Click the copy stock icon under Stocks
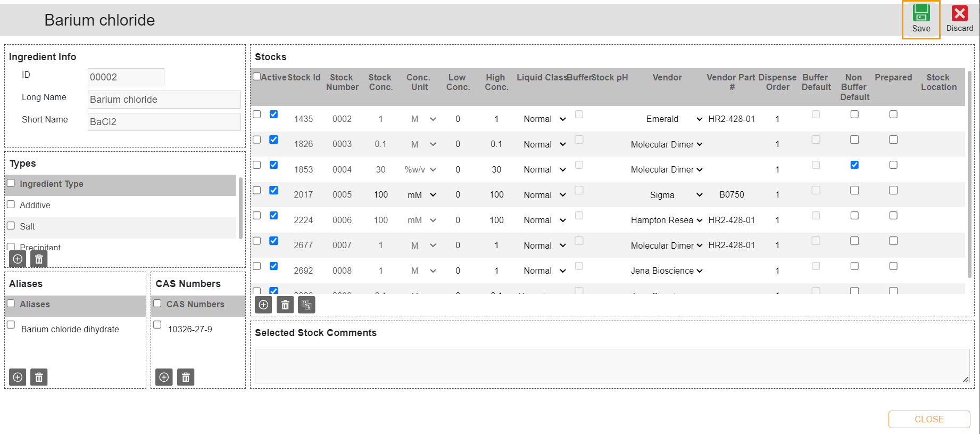Viewport: 980px width, 434px height. coord(306,305)
